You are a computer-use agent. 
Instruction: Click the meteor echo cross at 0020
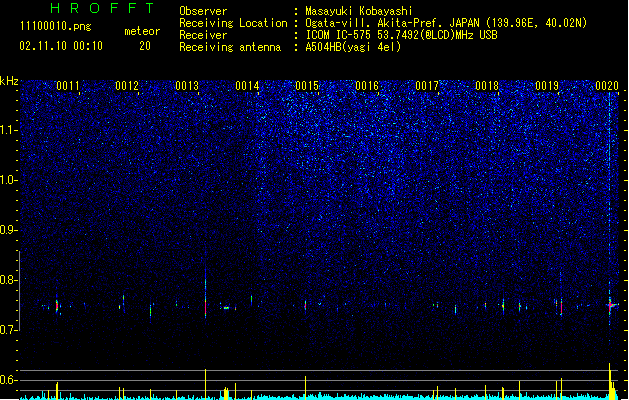[x=610, y=306]
